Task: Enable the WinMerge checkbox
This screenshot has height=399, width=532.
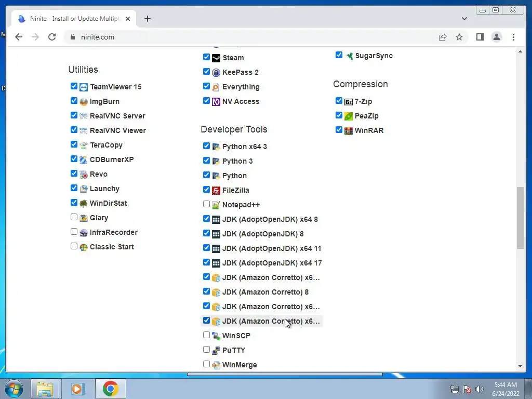Action: click(206, 364)
